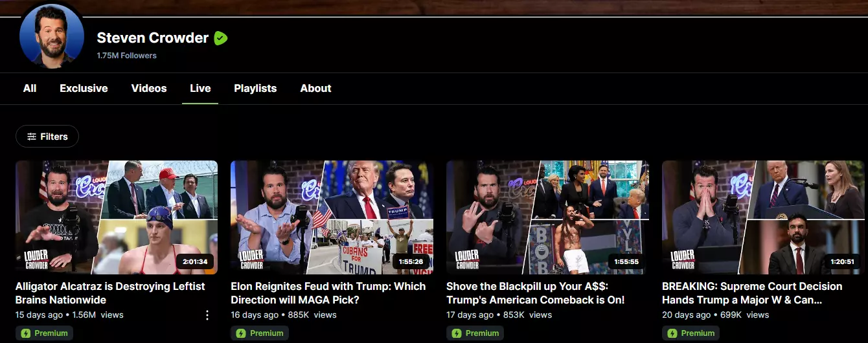
Task: Click '17 days ago • 853K views' text
Action: [x=499, y=315]
